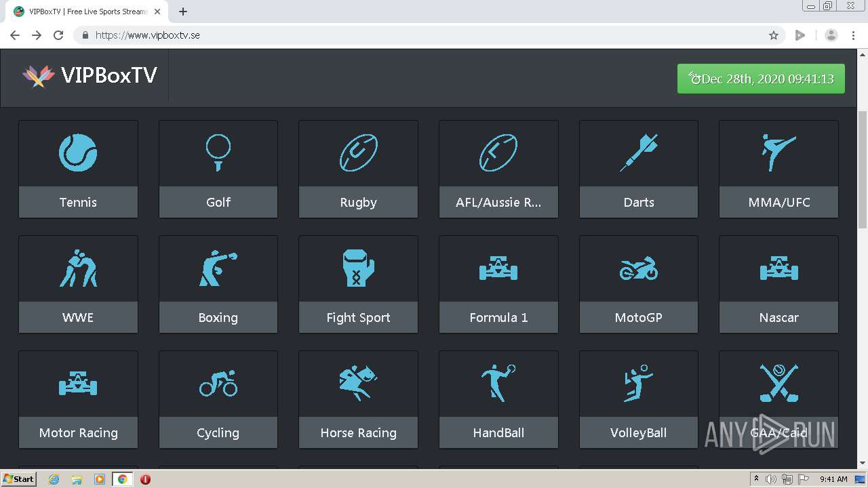Open the Motor Racing car icon

(78, 384)
